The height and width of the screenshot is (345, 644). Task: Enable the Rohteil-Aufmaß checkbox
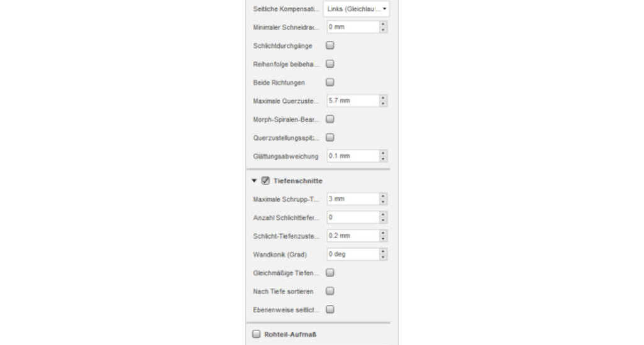256,334
